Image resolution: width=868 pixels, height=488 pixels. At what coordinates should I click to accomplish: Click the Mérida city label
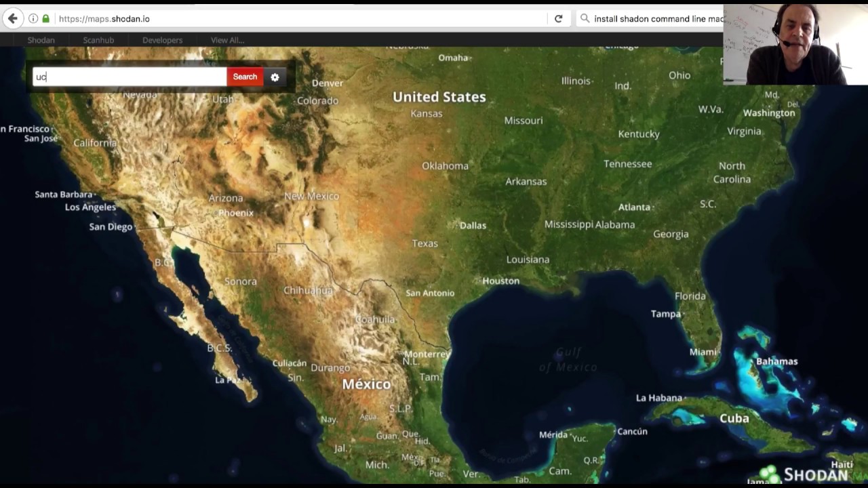[x=553, y=435]
